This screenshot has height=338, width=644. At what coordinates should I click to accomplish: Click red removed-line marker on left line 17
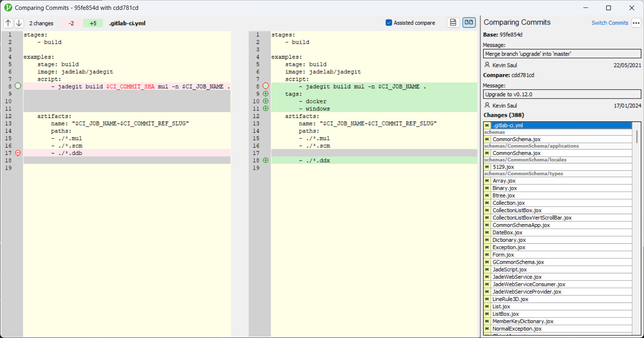coord(18,153)
